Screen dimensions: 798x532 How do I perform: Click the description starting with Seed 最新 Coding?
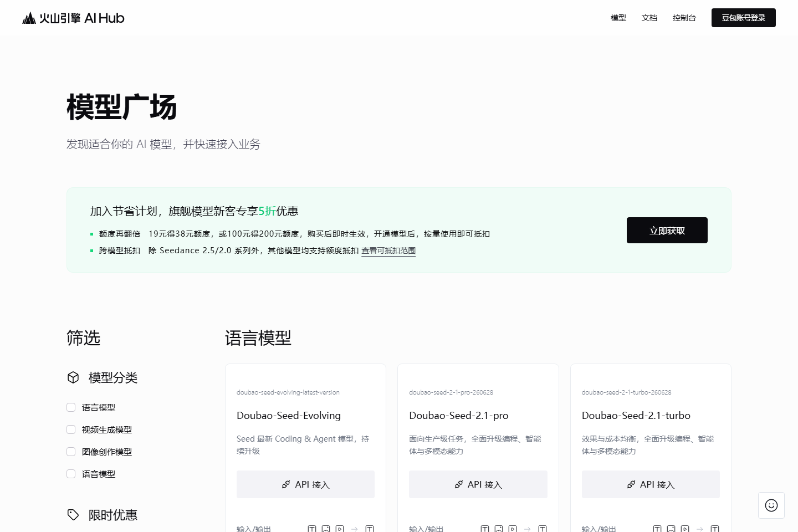pyautogui.click(x=303, y=445)
